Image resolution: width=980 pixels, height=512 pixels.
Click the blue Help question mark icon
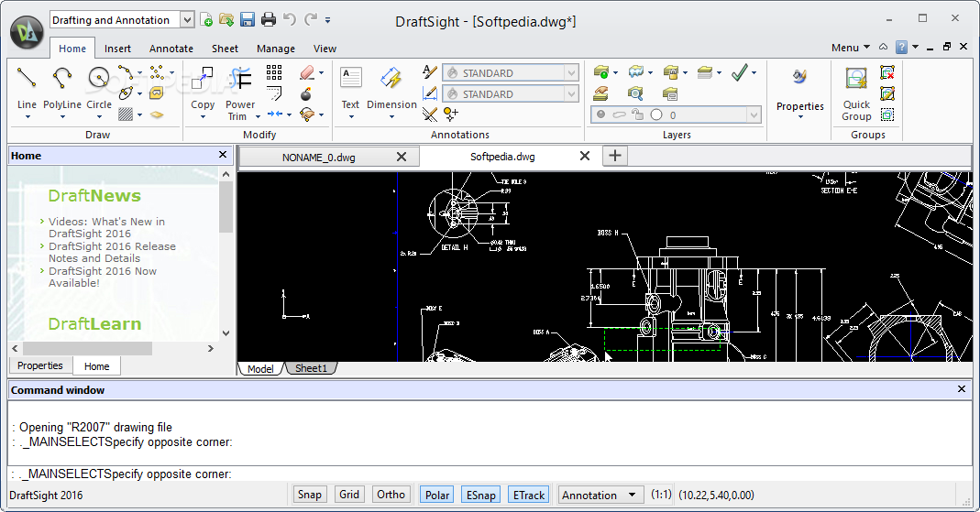901,48
